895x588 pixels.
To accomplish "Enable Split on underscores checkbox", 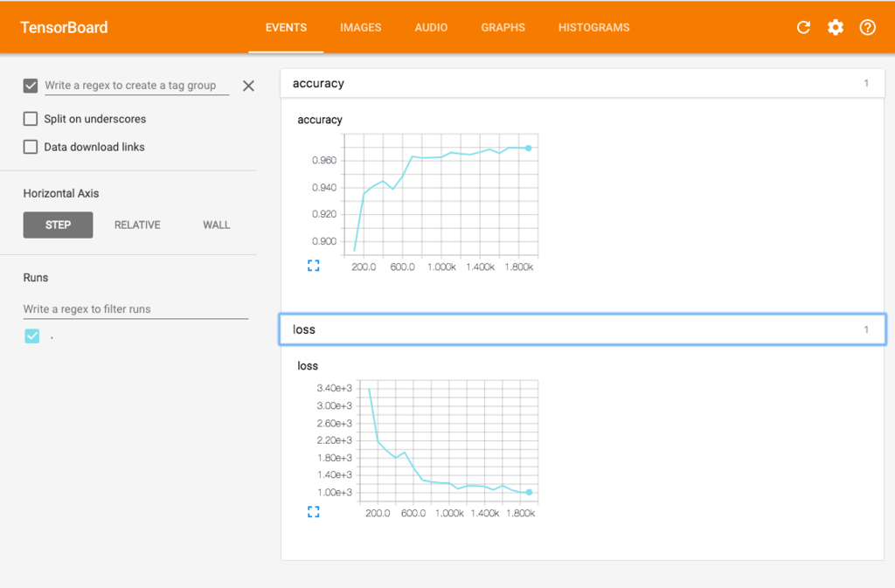I will pyautogui.click(x=31, y=119).
